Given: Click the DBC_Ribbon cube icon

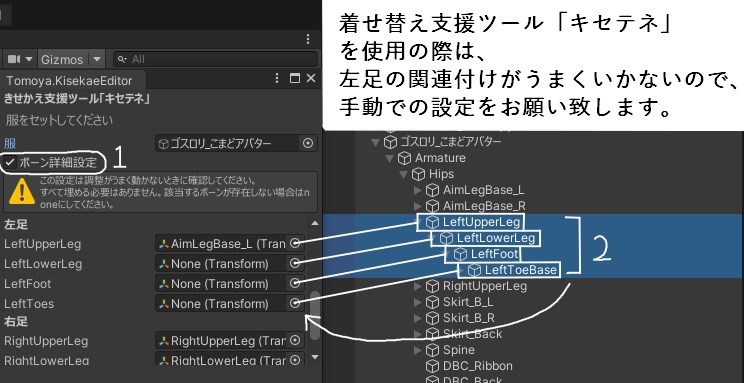Looking at the screenshot, I should pos(432,366).
